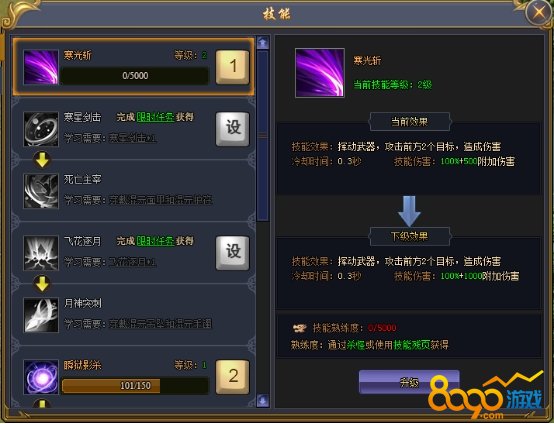Open the green 限时任务 link for 飞花逐月
Screen dimensions: 554x424
pyautogui.click(x=155, y=241)
